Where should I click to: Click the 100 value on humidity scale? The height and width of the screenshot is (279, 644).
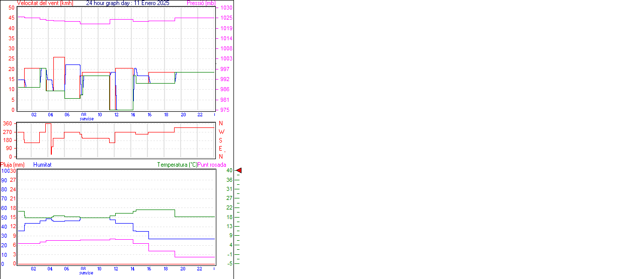click(5, 171)
